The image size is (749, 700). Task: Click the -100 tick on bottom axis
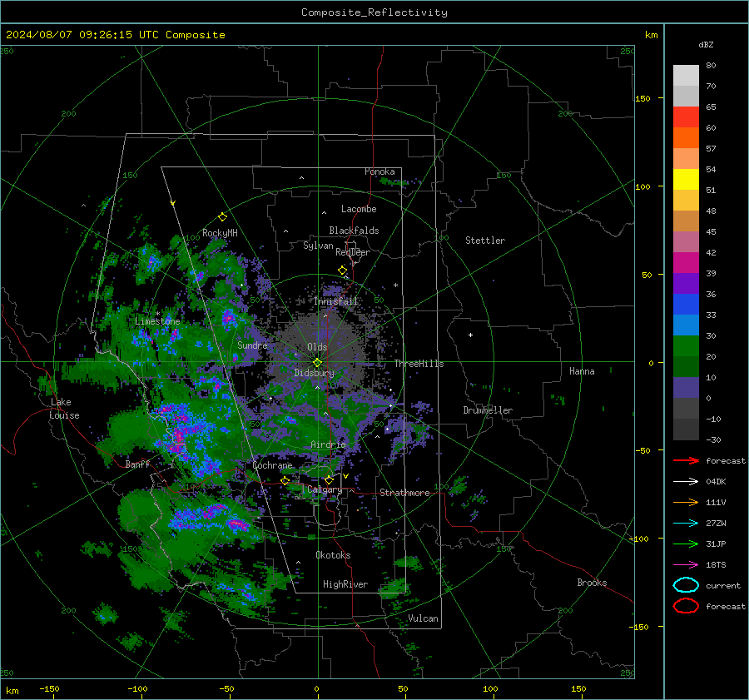[137, 689]
